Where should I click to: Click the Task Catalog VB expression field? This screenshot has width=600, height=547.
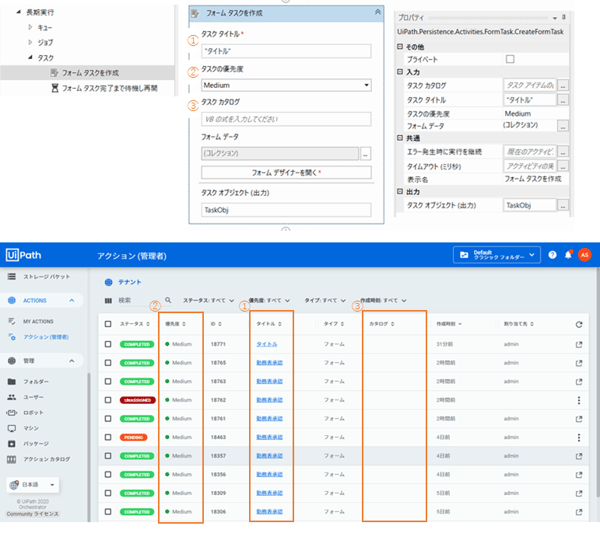coord(286,119)
